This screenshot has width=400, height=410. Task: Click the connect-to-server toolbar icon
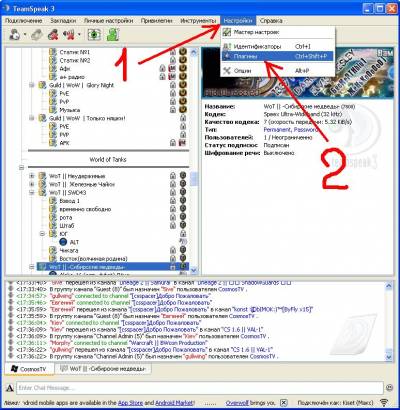[x=14, y=35]
